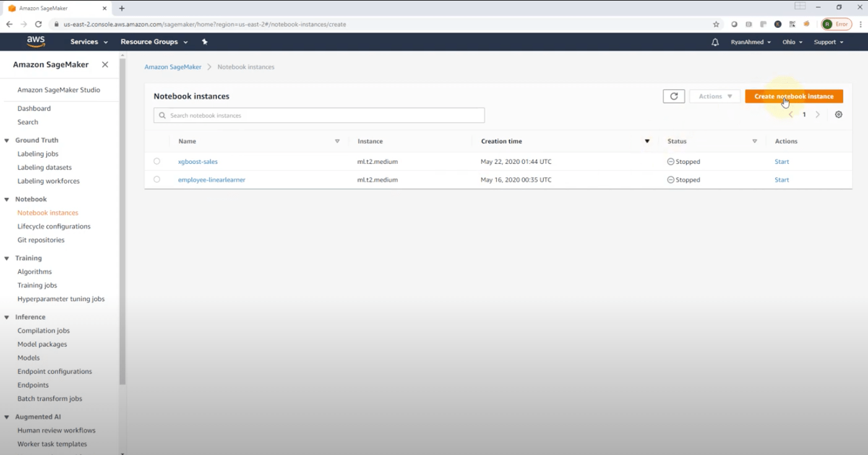
Task: Go to Endpoints in sidebar
Action: tap(33, 385)
